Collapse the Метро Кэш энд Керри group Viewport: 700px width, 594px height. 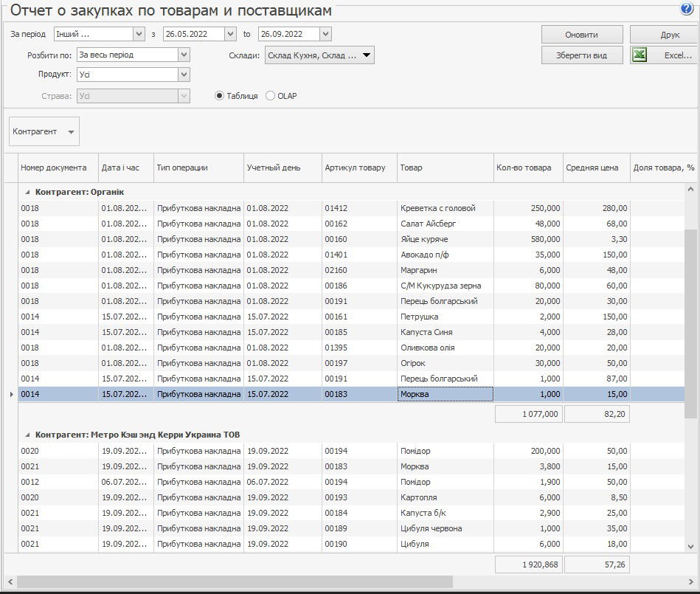coord(27,435)
